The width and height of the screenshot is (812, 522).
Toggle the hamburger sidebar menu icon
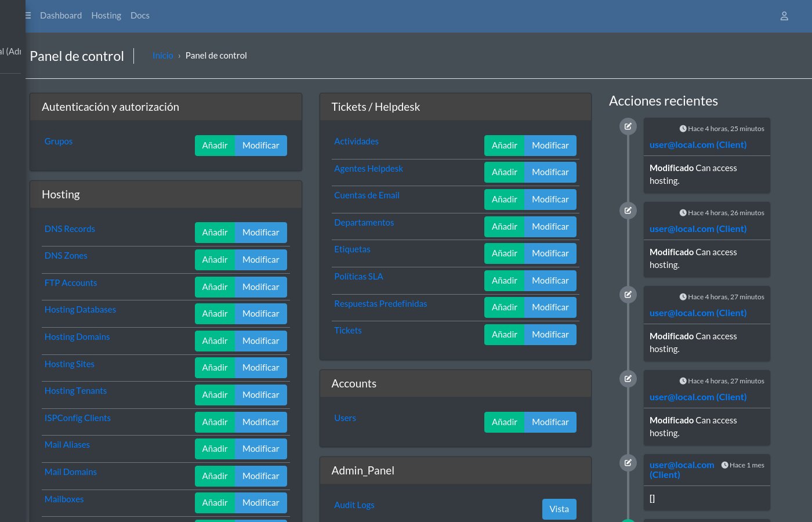point(28,16)
